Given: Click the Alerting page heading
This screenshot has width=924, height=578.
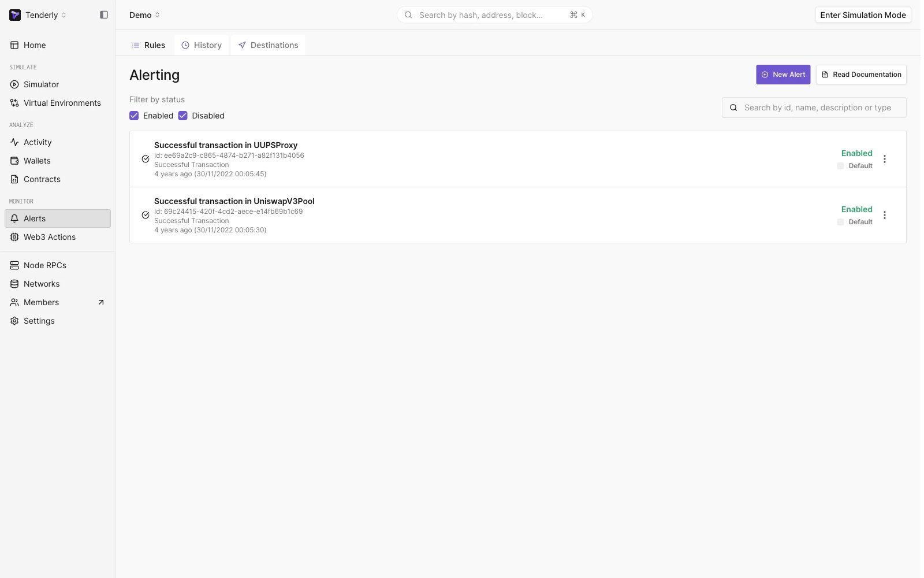Looking at the screenshot, I should 154,75.
